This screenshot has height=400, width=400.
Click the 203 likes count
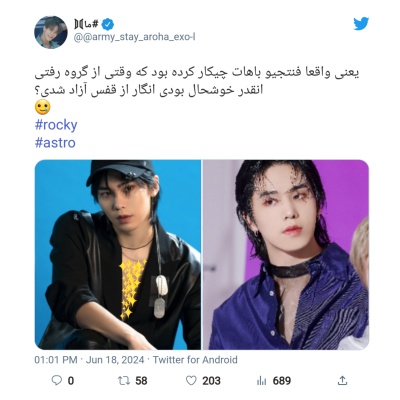(x=212, y=381)
